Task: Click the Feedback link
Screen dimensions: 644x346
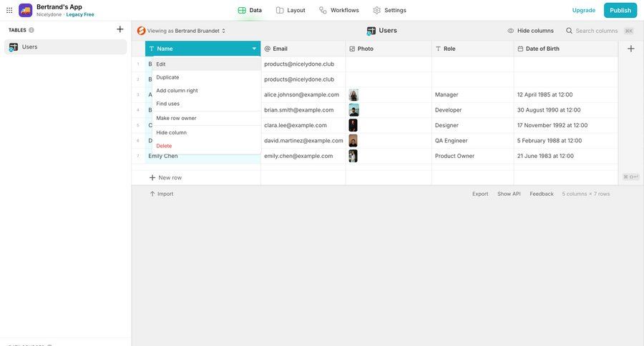Action: coord(542,194)
